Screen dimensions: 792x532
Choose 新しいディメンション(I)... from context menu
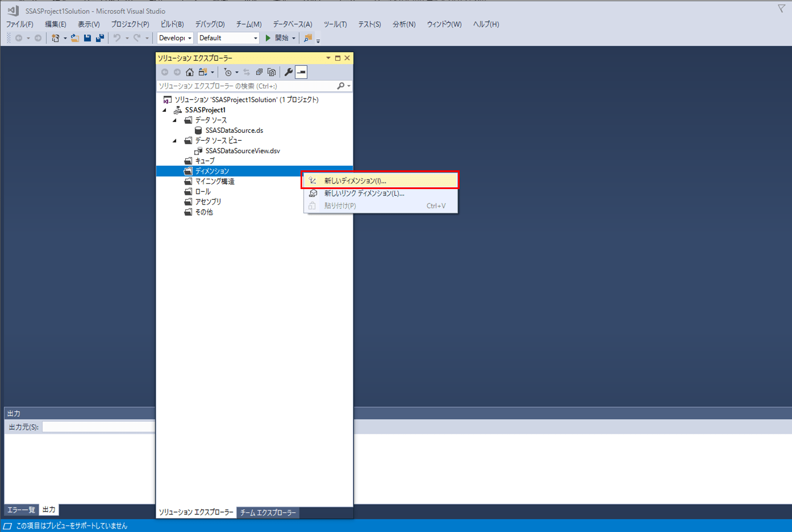[381, 181]
